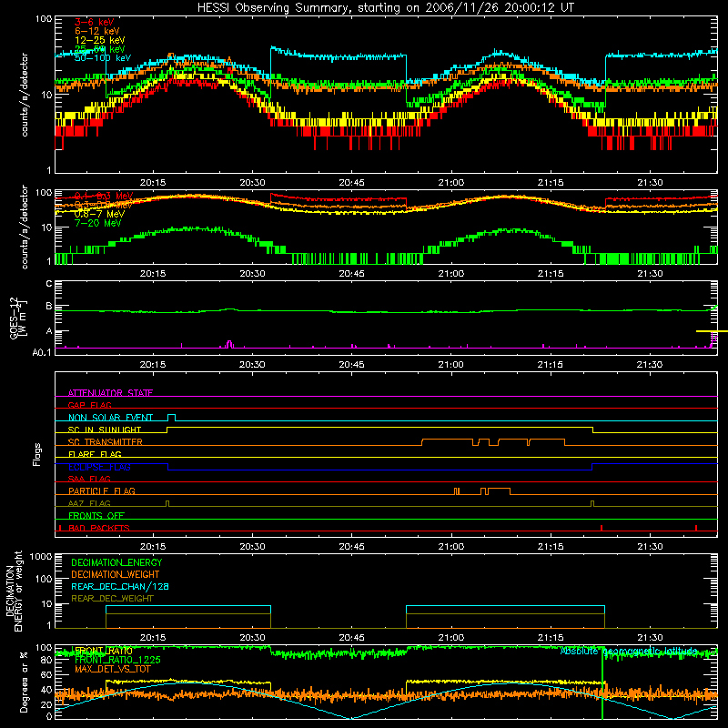Click the Absolute geomagnetic latitude label
This screenshot has width=728, height=728.
[x=629, y=651]
